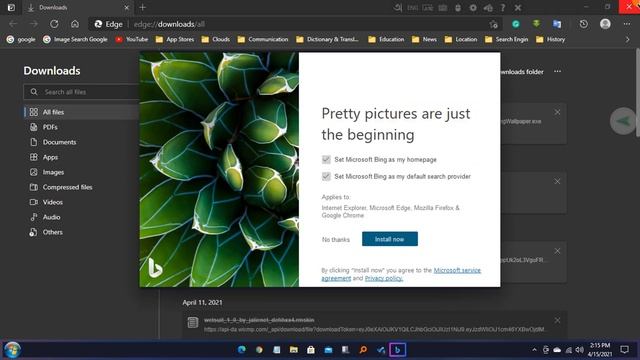Expand the News bookmark folder
This screenshot has width=640, height=360.
coord(424,40)
